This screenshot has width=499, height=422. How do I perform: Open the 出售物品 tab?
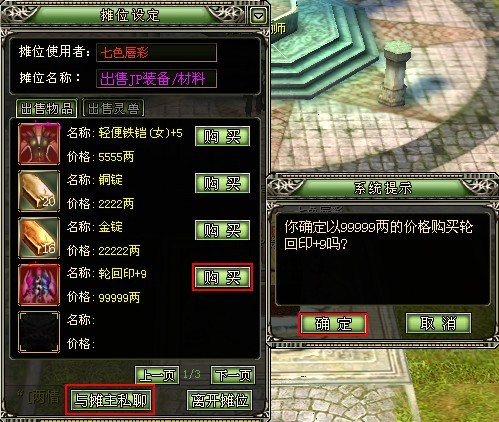click(47, 108)
